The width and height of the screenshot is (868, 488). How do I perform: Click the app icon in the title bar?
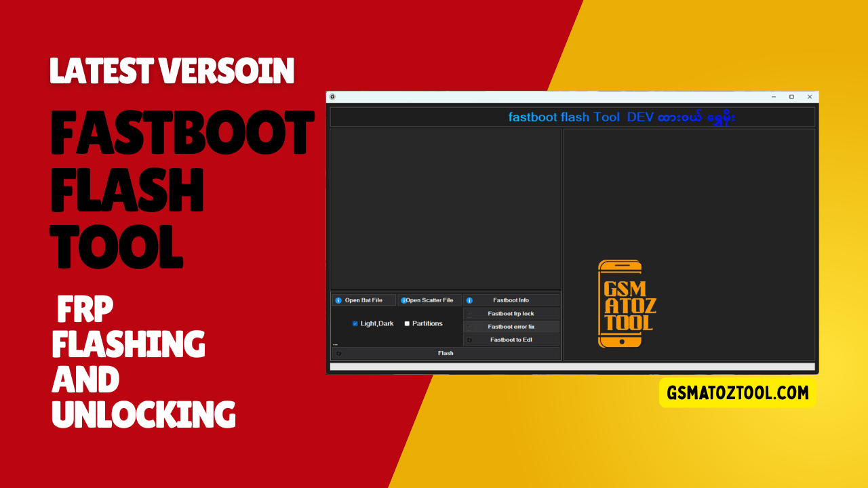tap(332, 97)
